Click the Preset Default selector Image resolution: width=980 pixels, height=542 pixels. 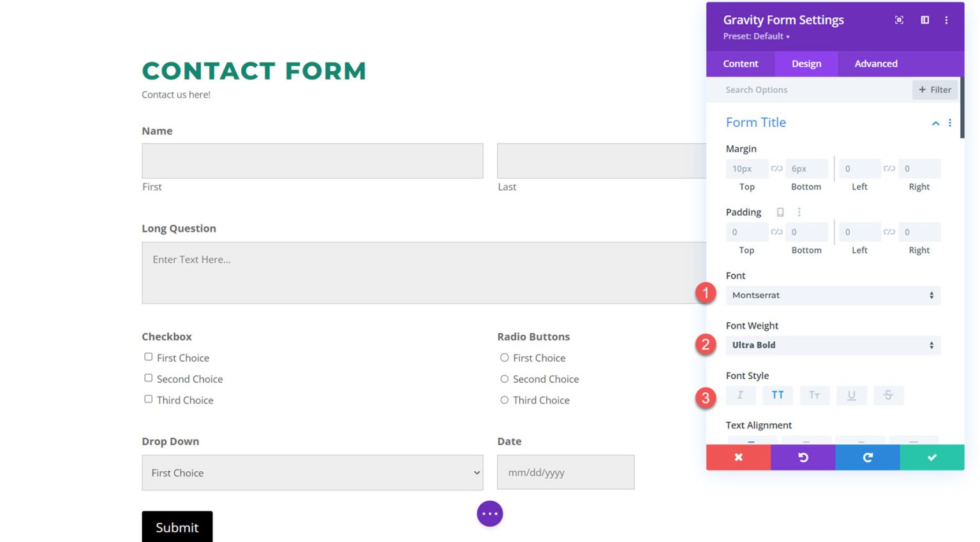pyautogui.click(x=756, y=36)
